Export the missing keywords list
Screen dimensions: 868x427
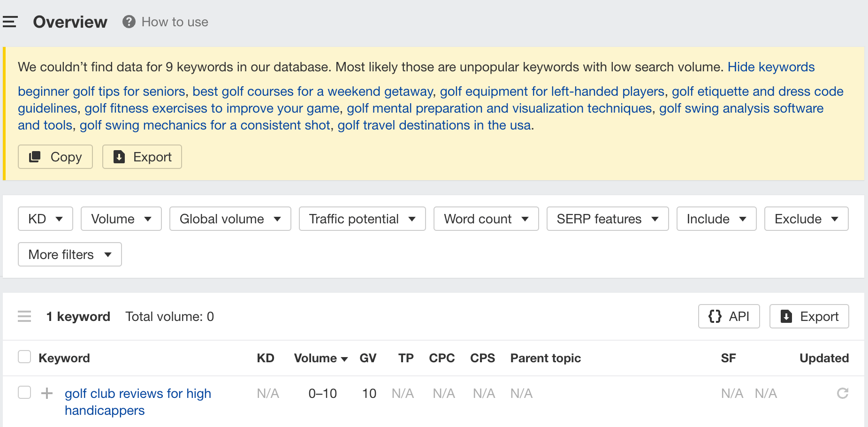tap(142, 157)
